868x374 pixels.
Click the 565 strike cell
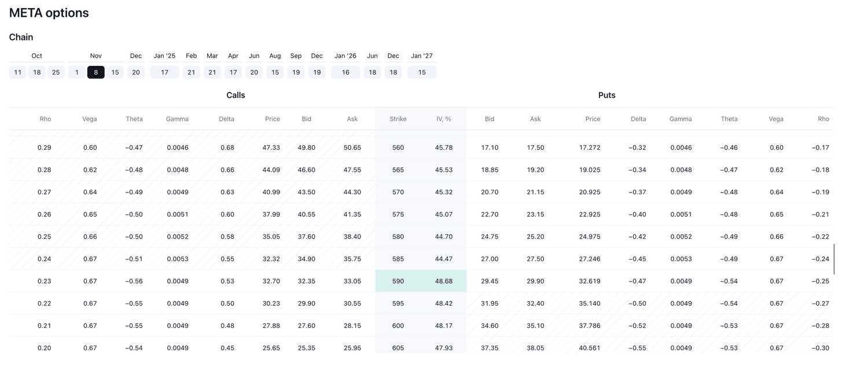click(x=398, y=170)
